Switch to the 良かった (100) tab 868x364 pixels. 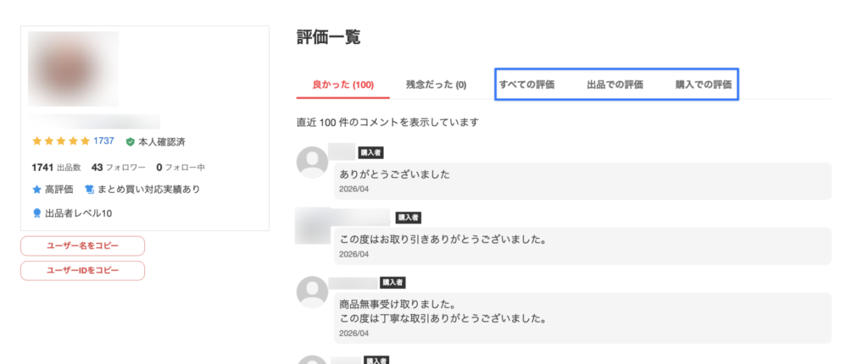tap(342, 85)
